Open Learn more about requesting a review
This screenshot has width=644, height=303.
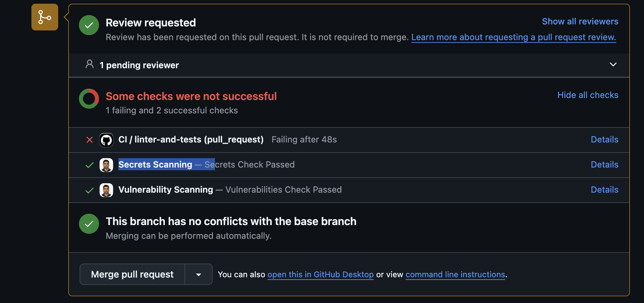(x=514, y=37)
